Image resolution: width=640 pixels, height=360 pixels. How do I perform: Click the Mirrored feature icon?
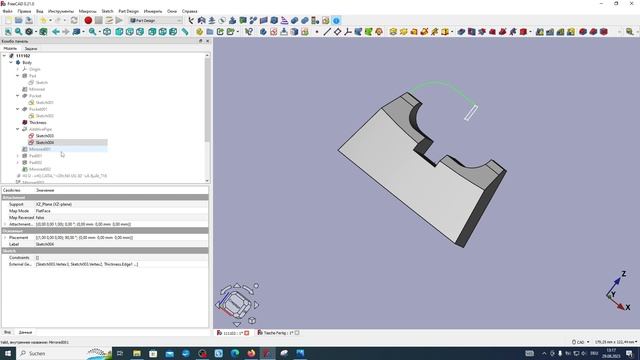tap(540, 32)
